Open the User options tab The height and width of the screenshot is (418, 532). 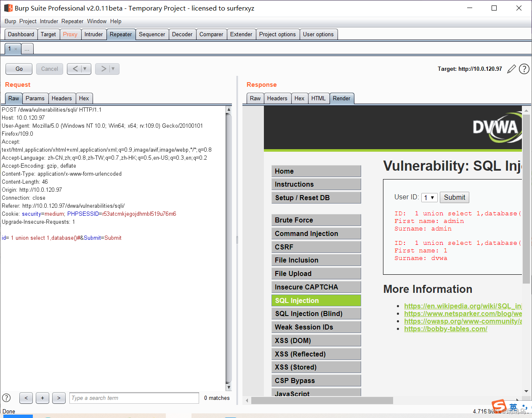(x=318, y=35)
